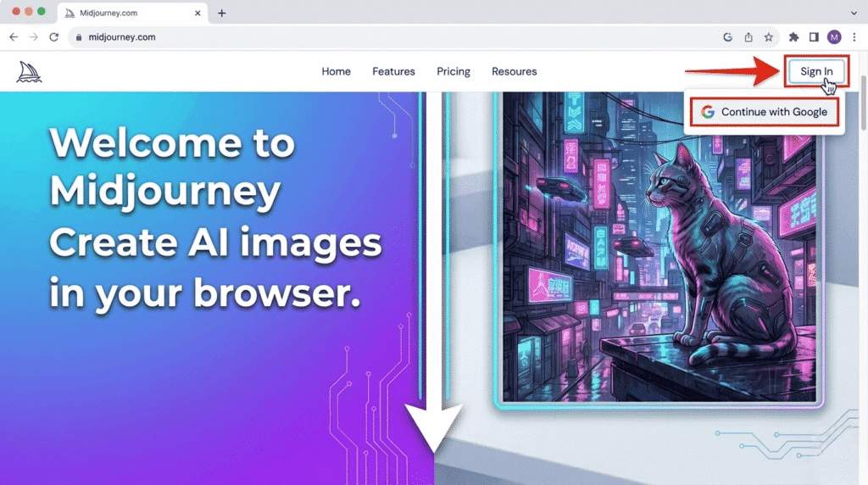
Task: Click the white down arrow
Action: click(434, 274)
